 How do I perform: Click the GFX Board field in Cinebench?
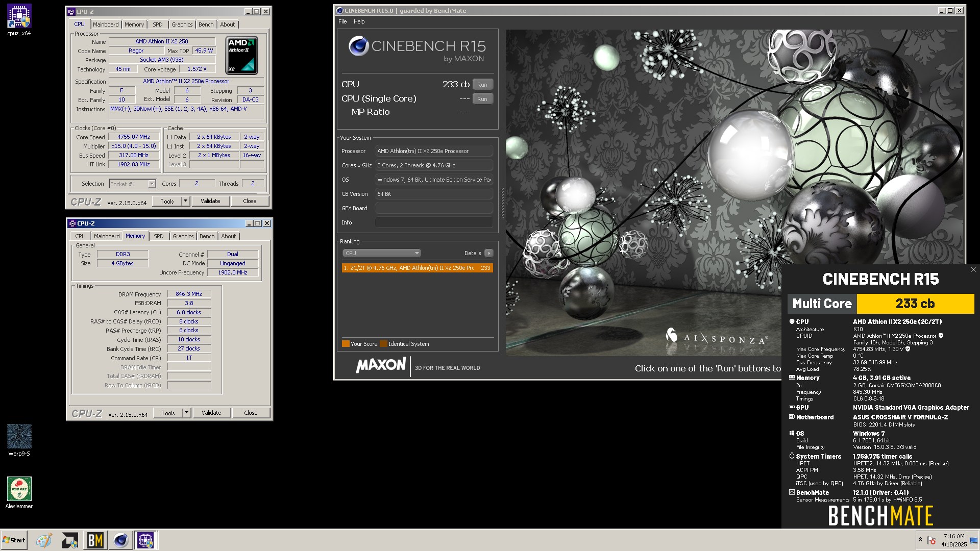(x=434, y=208)
